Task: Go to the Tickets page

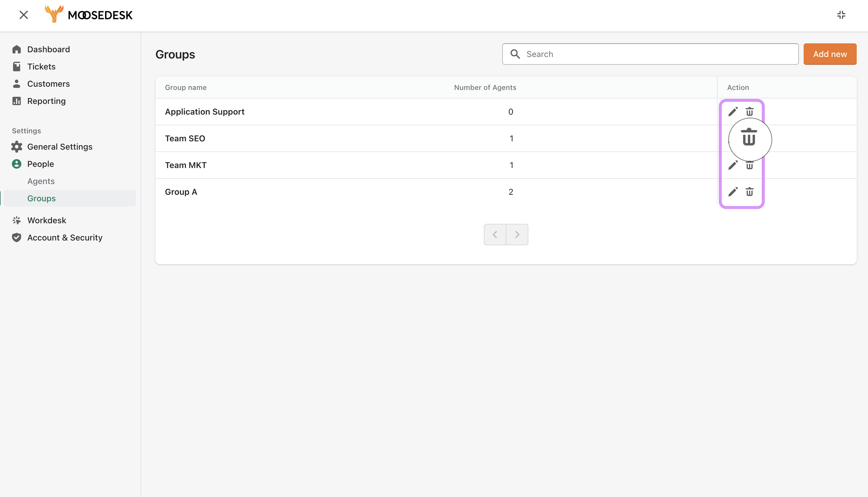Action: pyautogui.click(x=41, y=67)
